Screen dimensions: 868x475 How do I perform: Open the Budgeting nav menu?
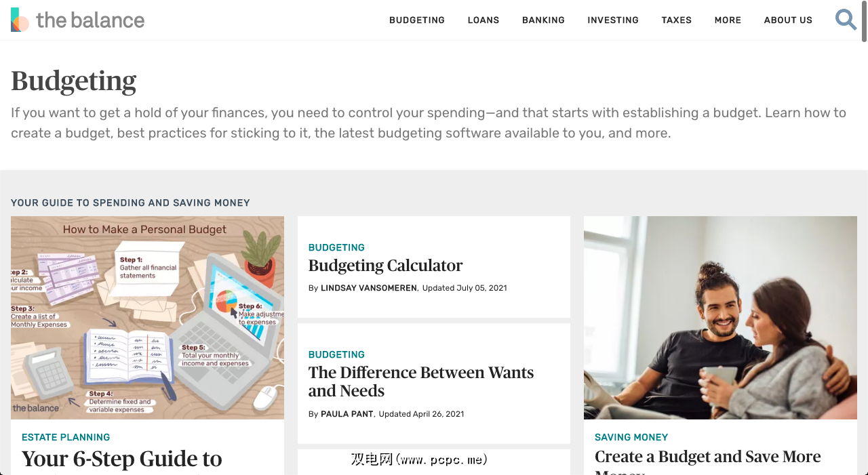click(417, 20)
